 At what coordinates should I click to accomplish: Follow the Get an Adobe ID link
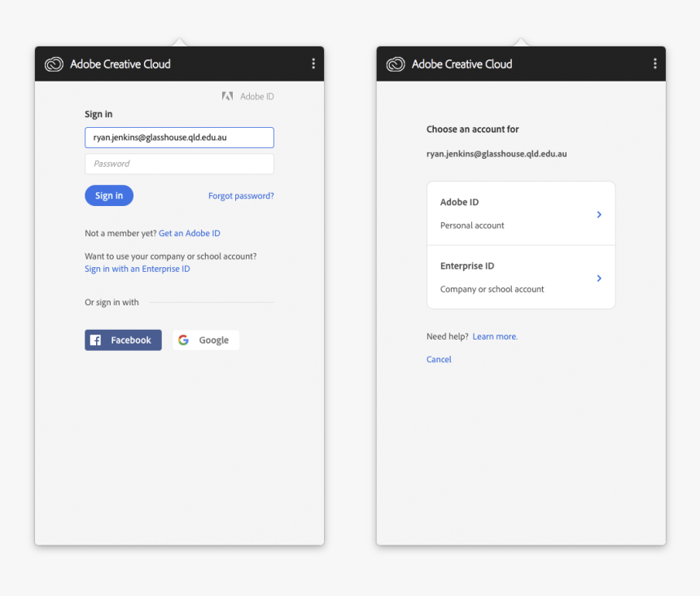click(190, 234)
